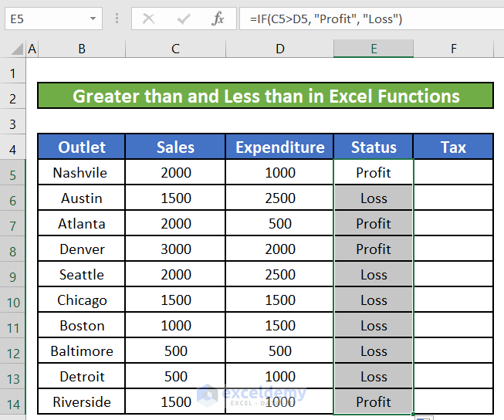Click the Enter checkmark icon in formula bar
504x420 pixels.
click(x=184, y=19)
